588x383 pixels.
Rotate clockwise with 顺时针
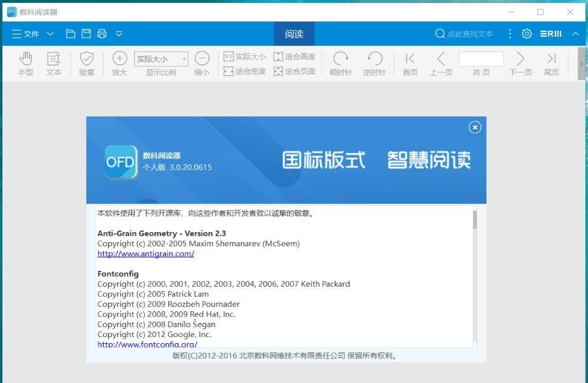[341, 64]
